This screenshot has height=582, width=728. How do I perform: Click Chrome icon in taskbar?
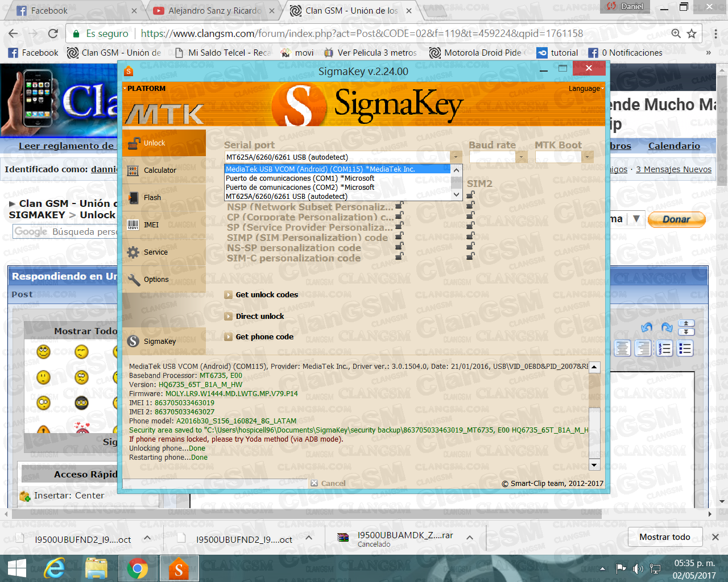pyautogui.click(x=137, y=568)
